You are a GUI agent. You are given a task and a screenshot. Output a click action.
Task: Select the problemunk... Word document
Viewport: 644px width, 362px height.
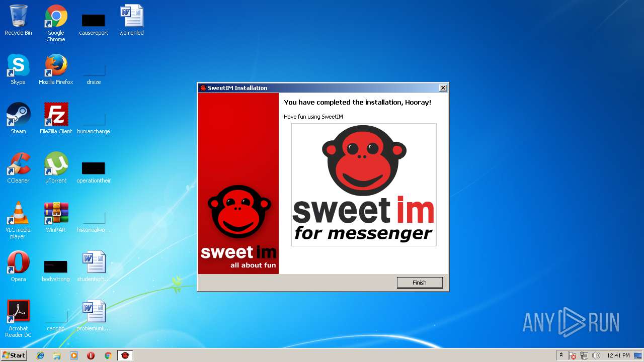point(94,316)
